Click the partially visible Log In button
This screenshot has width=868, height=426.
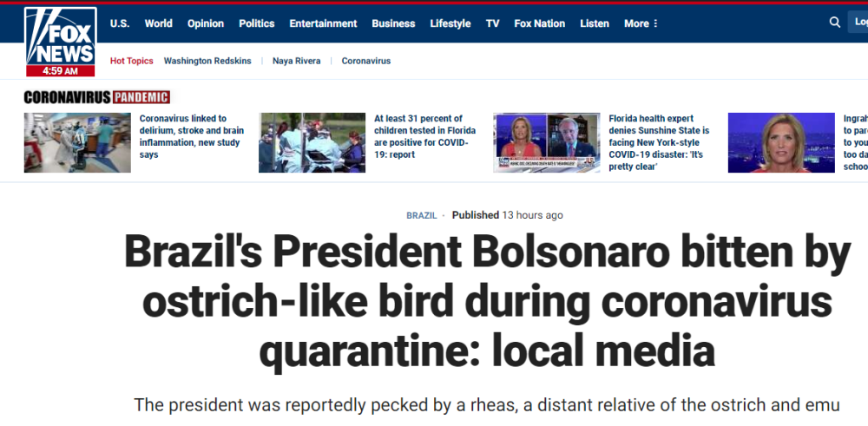[858, 23]
